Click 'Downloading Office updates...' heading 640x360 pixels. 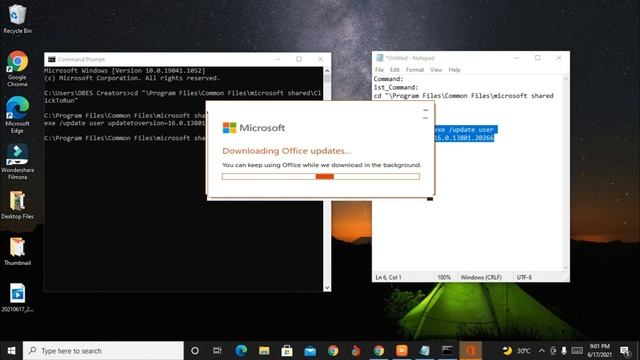tap(287, 151)
